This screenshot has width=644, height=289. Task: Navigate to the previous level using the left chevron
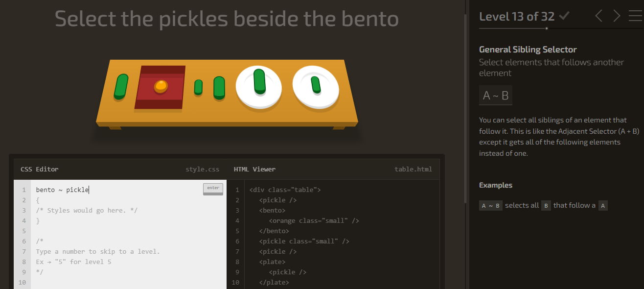(x=598, y=16)
